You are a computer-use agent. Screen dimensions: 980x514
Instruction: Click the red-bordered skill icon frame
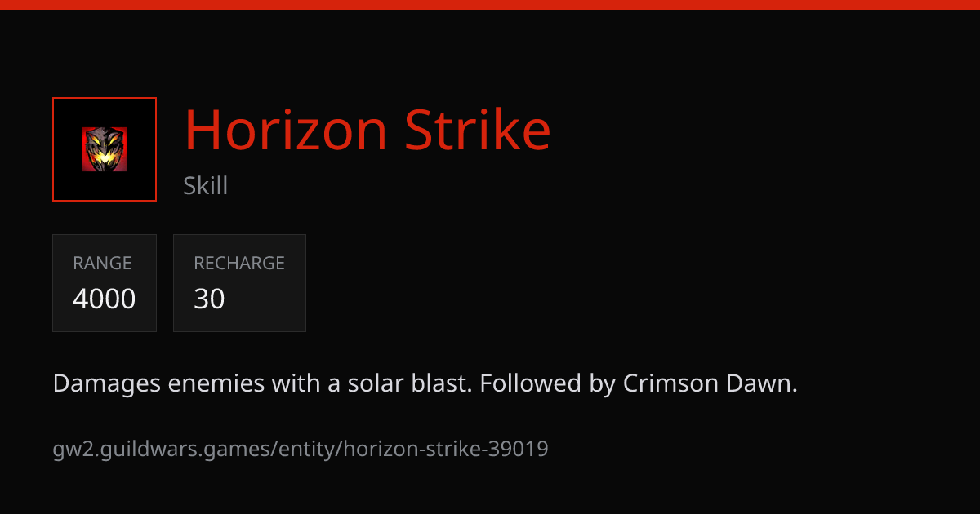[105, 149]
